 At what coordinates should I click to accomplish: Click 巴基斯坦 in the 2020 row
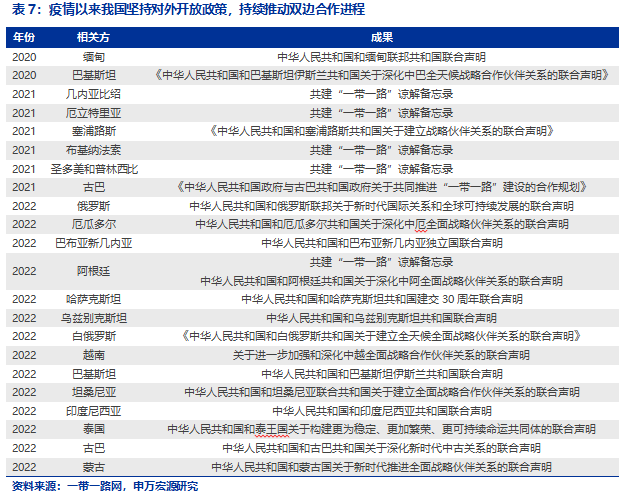[94, 75]
